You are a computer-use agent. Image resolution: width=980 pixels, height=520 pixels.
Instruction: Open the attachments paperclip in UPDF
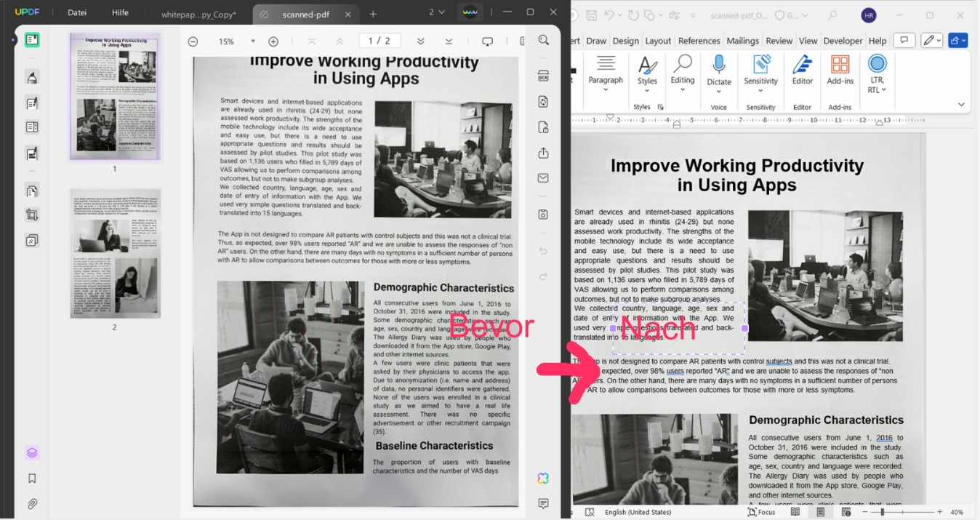(32, 504)
